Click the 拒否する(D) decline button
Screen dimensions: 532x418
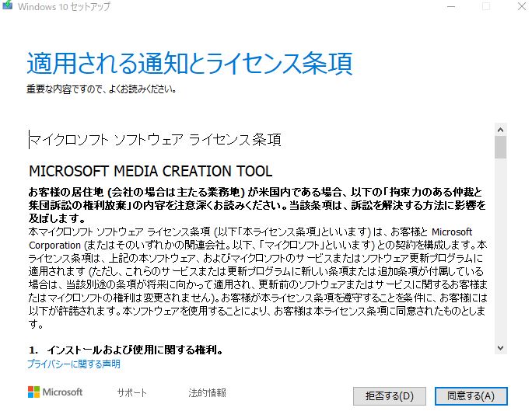(390, 396)
